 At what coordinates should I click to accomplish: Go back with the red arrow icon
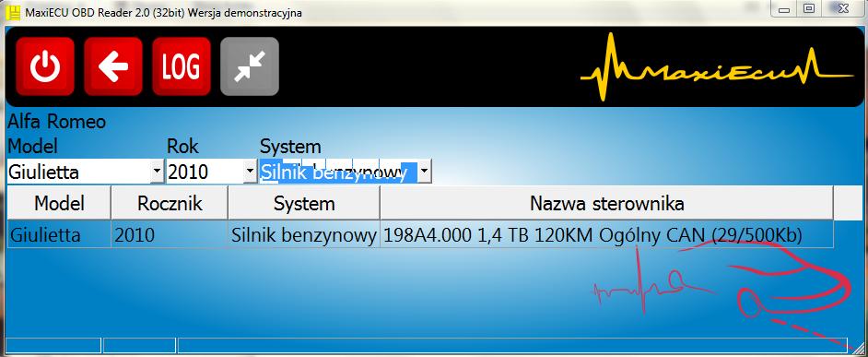(x=113, y=66)
